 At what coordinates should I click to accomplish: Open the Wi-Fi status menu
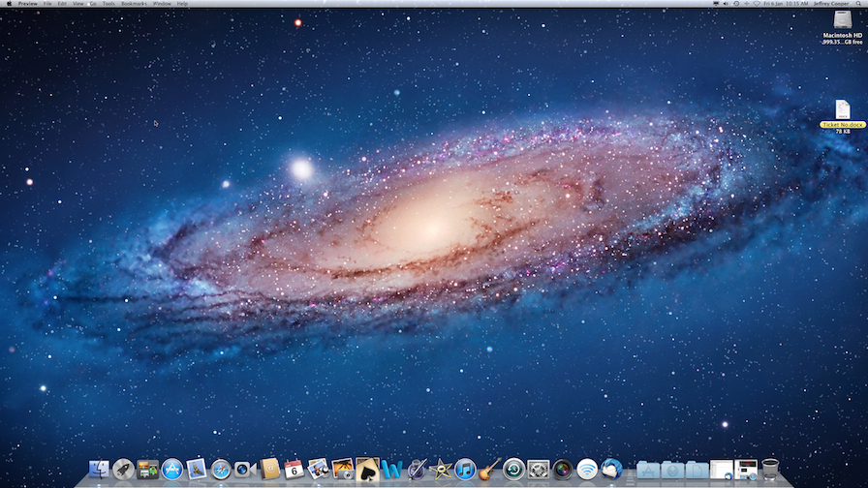(757, 4)
